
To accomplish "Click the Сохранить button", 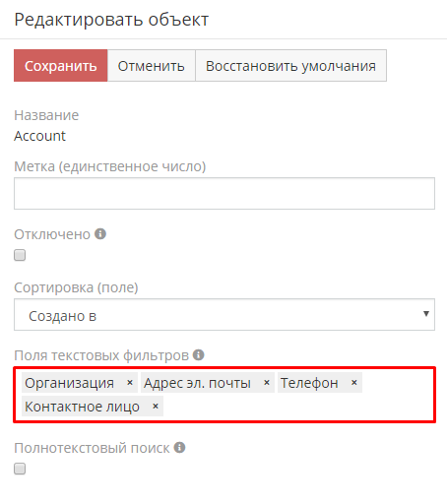I will (x=61, y=66).
